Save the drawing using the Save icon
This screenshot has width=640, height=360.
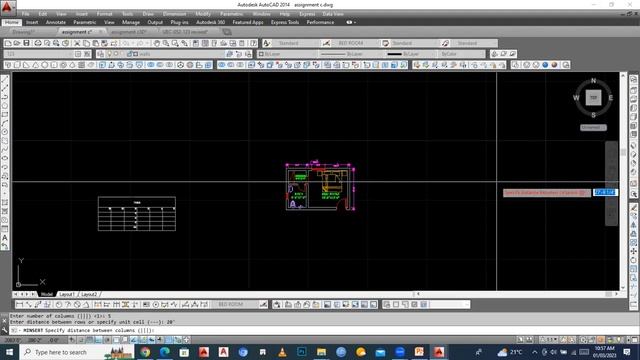tap(26, 43)
